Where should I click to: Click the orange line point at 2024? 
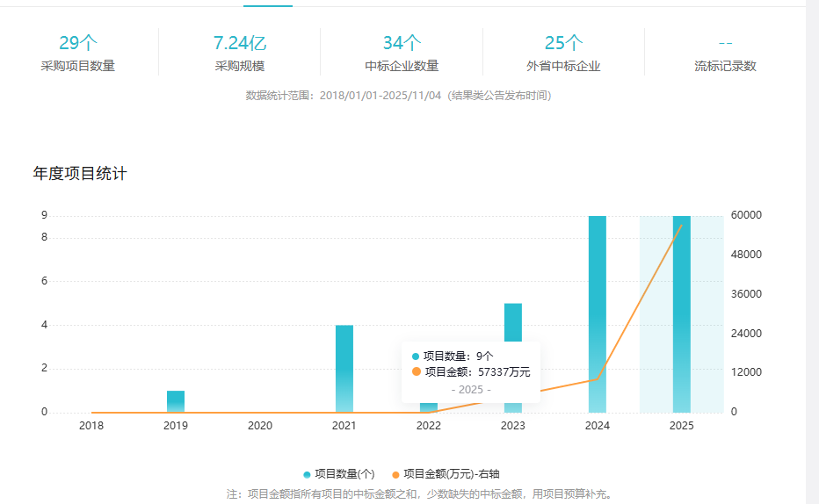(x=598, y=379)
